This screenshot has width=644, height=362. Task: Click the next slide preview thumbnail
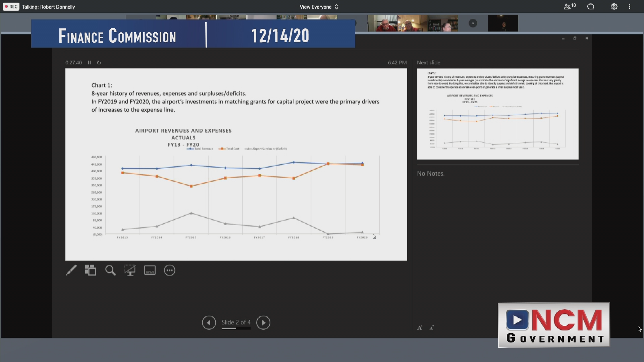point(497,114)
